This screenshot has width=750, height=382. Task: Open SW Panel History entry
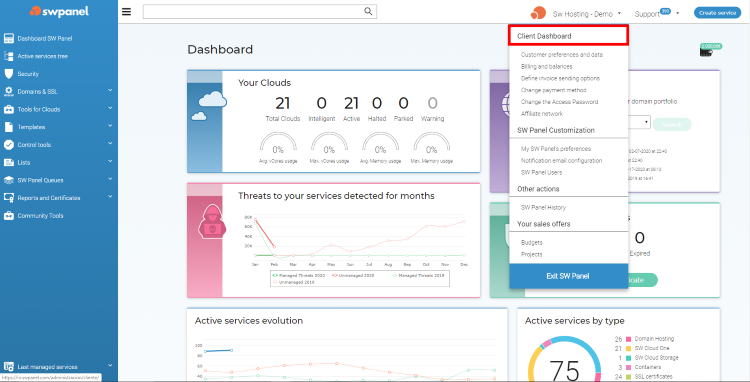[543, 207]
